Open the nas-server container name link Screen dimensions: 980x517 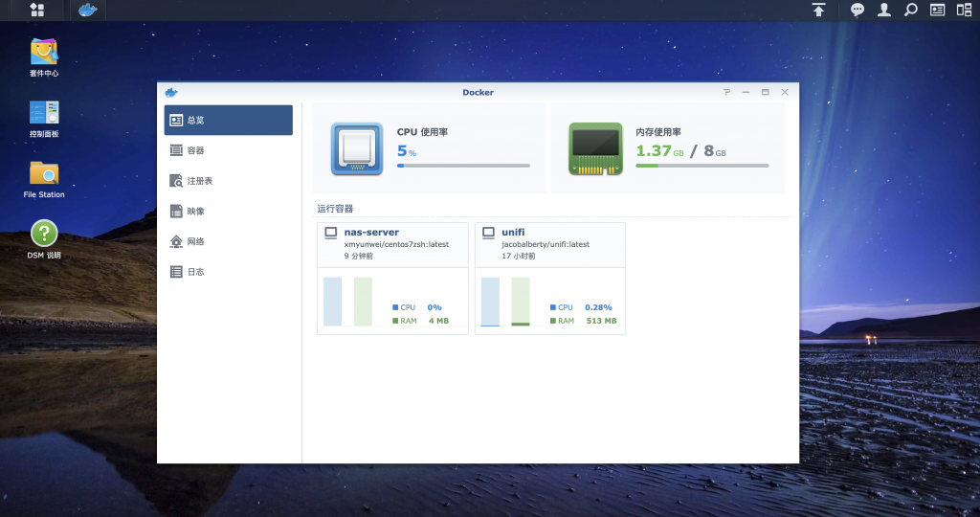tap(371, 232)
